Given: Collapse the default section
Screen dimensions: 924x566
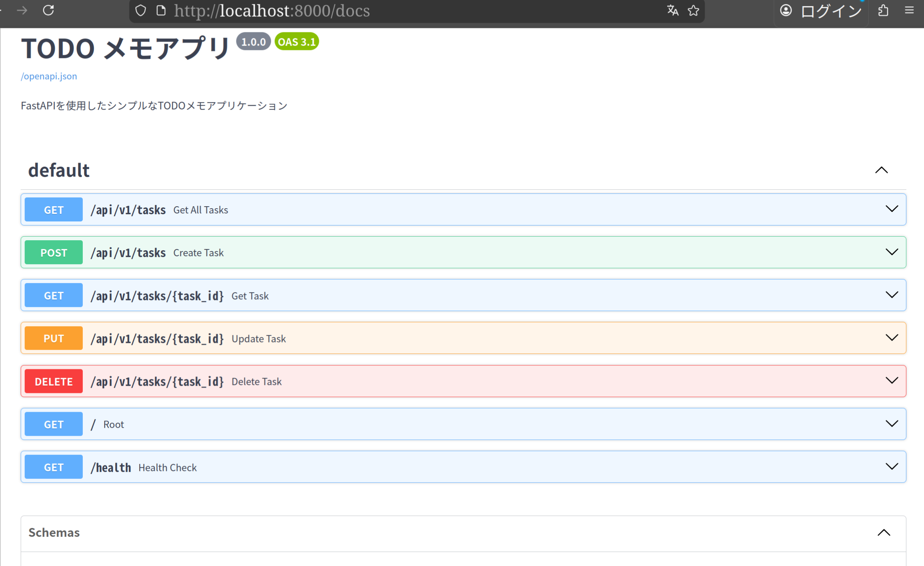Looking at the screenshot, I should click(881, 170).
